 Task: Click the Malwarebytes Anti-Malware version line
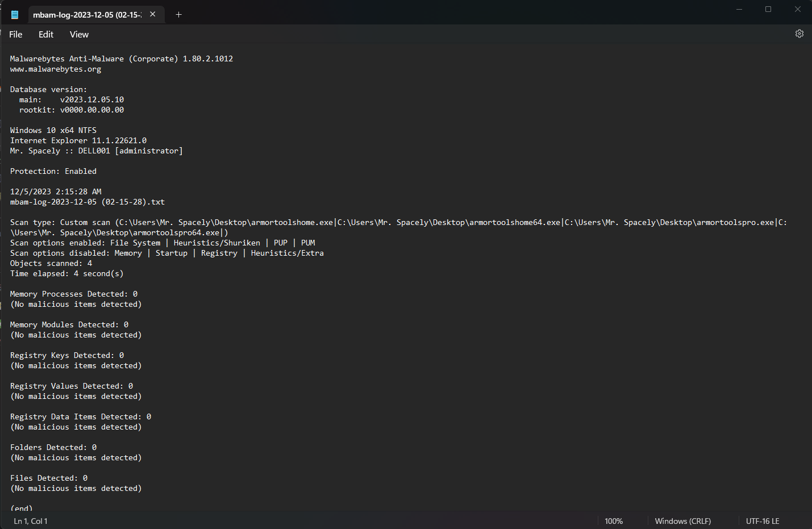(122, 59)
